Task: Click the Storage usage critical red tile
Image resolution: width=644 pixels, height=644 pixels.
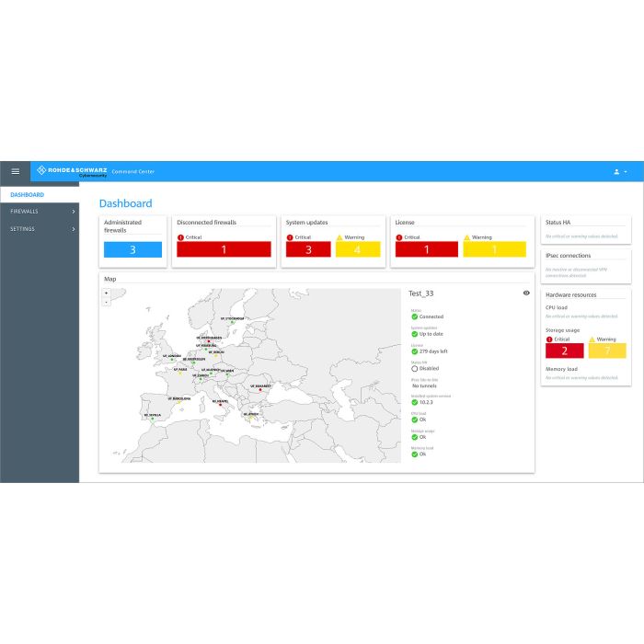Action: tap(564, 351)
